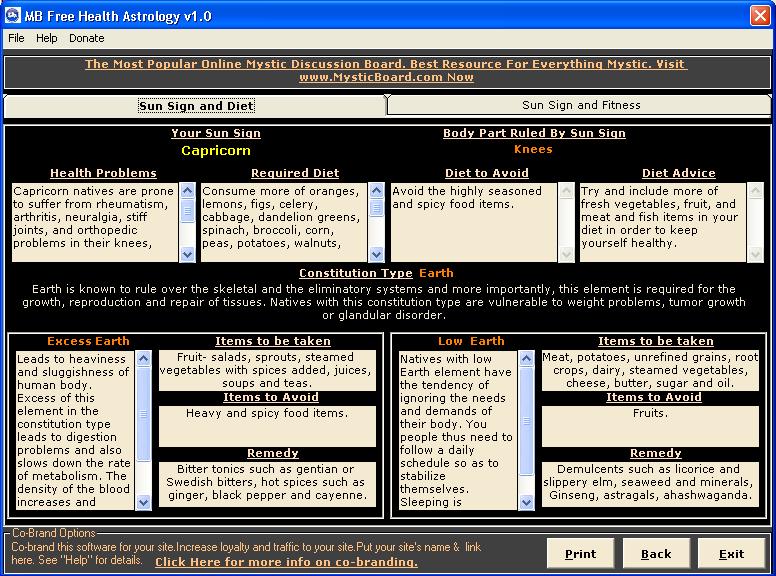
Task: Click 'Fruit- salads, sprouts, steamed' items box
Action: [267, 370]
